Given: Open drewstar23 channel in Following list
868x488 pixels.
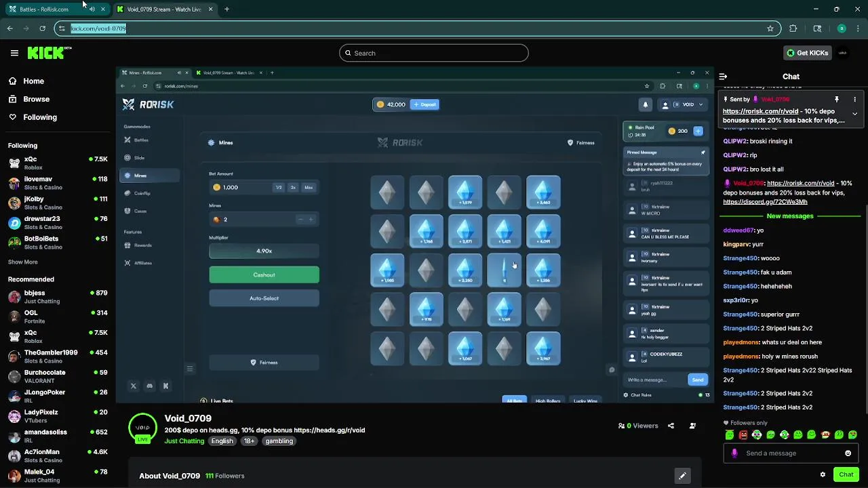Looking at the screenshot, I should click(x=58, y=222).
